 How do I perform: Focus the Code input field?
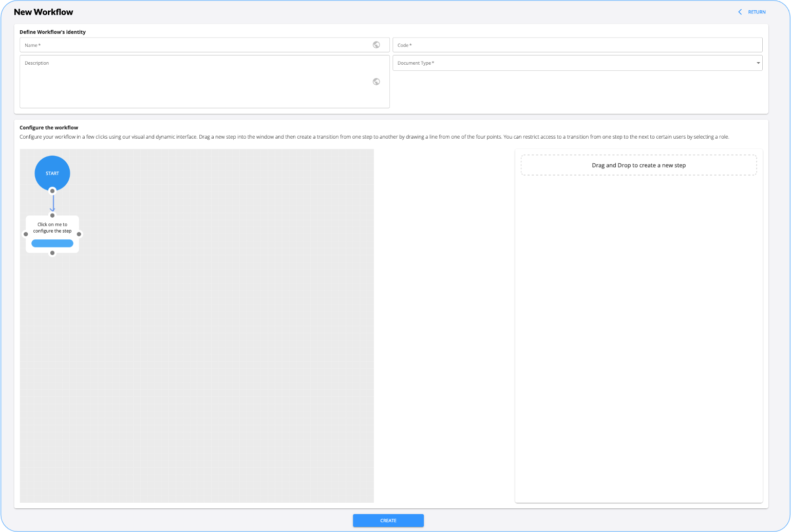click(x=577, y=45)
